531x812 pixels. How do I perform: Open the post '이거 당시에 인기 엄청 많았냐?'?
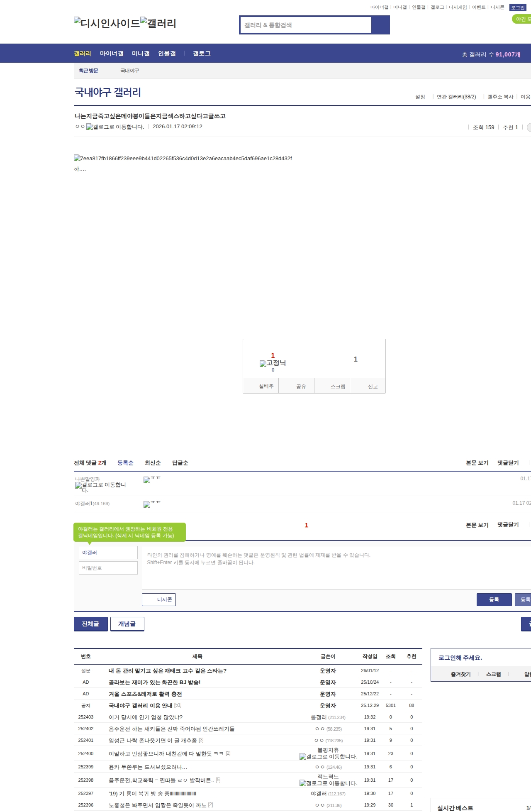coord(146,717)
